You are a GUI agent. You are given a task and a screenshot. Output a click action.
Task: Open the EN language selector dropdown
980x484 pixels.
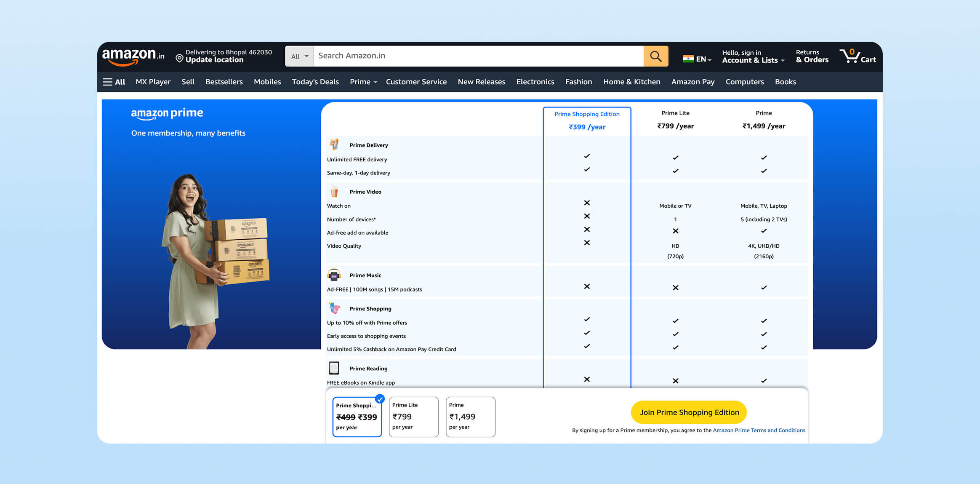[x=697, y=59]
